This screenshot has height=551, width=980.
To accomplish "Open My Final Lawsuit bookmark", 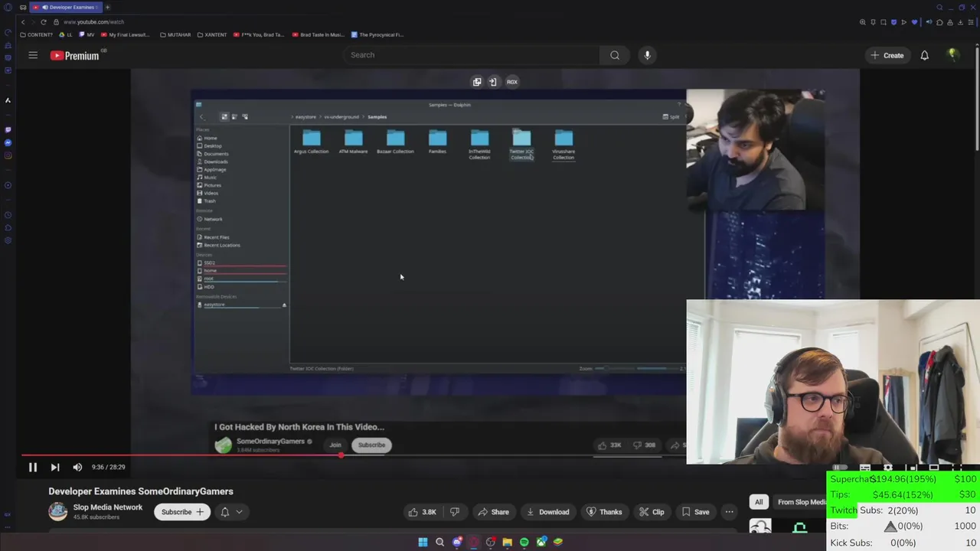I will click(x=126, y=34).
